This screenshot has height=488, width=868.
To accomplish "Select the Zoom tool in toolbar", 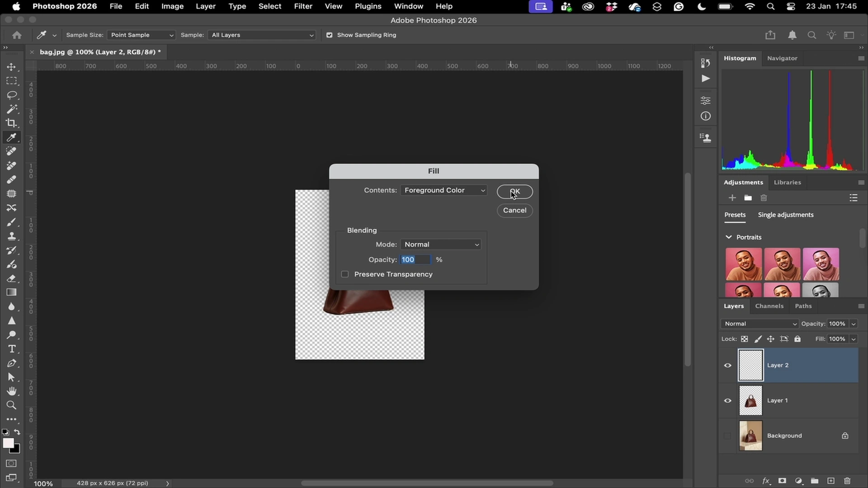I will point(11,405).
